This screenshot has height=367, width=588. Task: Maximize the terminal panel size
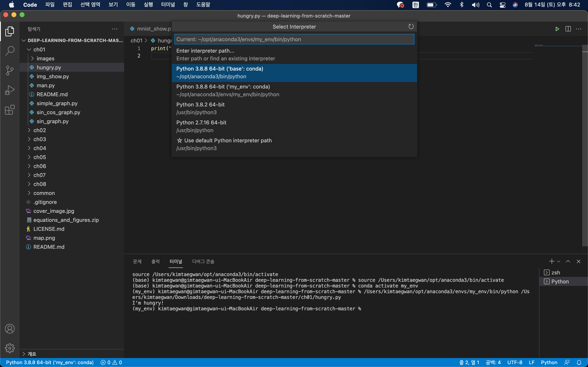568,261
